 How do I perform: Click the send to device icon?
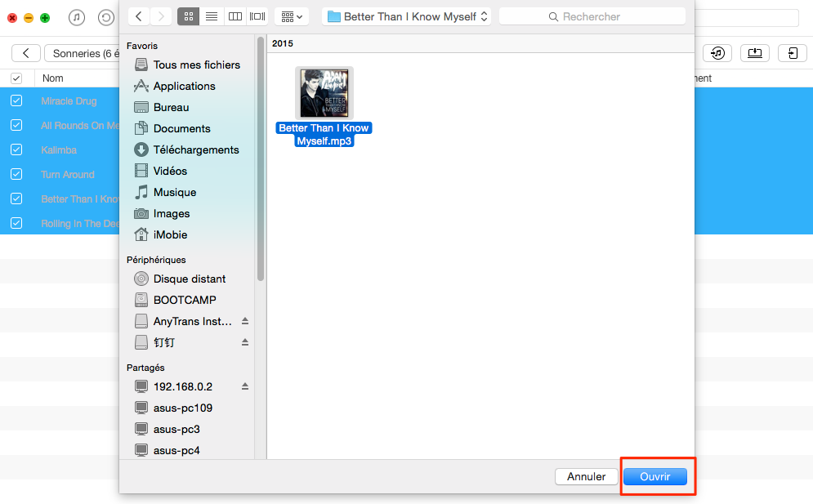pyautogui.click(x=793, y=53)
